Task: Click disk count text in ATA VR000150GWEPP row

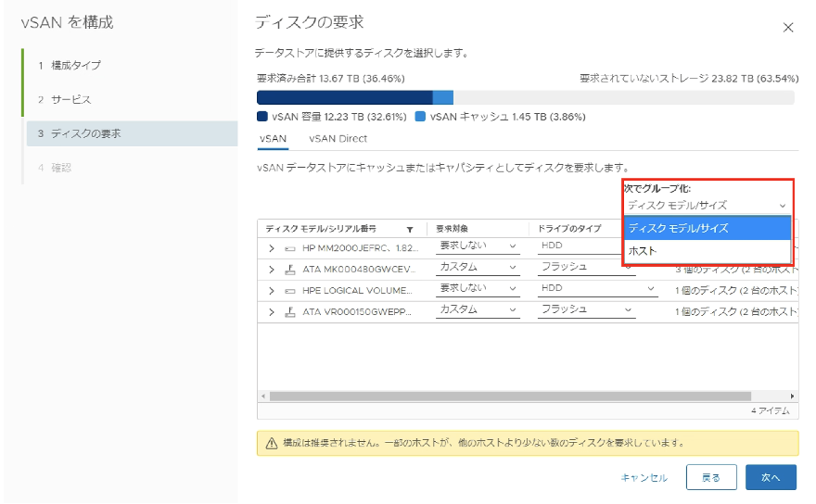Action: pos(736,312)
